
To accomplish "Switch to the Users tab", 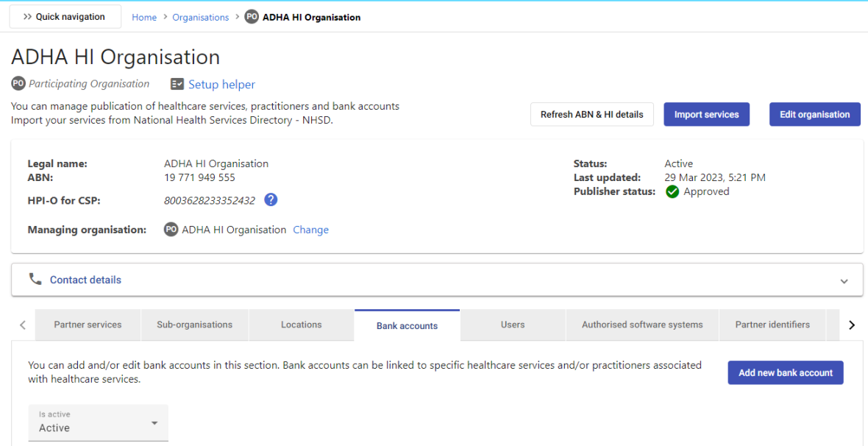I will click(513, 325).
